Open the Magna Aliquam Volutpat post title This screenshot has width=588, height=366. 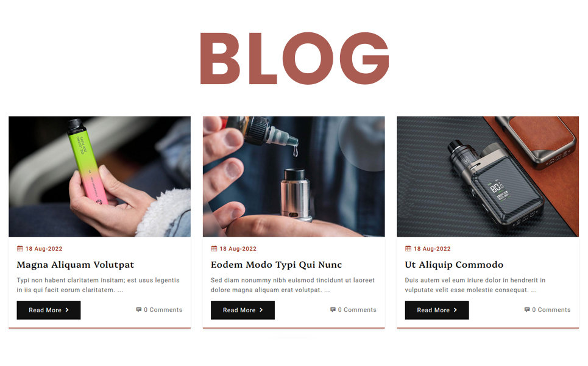click(76, 265)
